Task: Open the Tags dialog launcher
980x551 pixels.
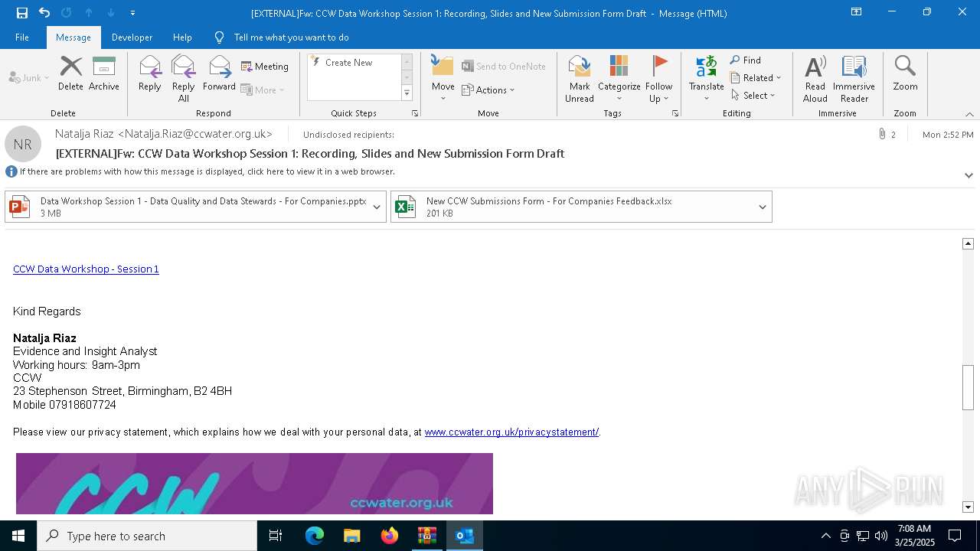Action: point(675,113)
